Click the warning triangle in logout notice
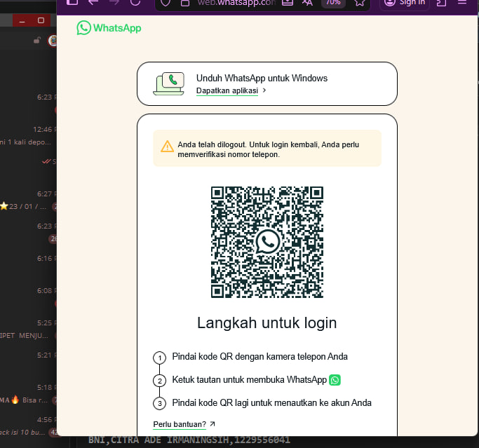The height and width of the screenshot is (448, 479). click(x=167, y=147)
